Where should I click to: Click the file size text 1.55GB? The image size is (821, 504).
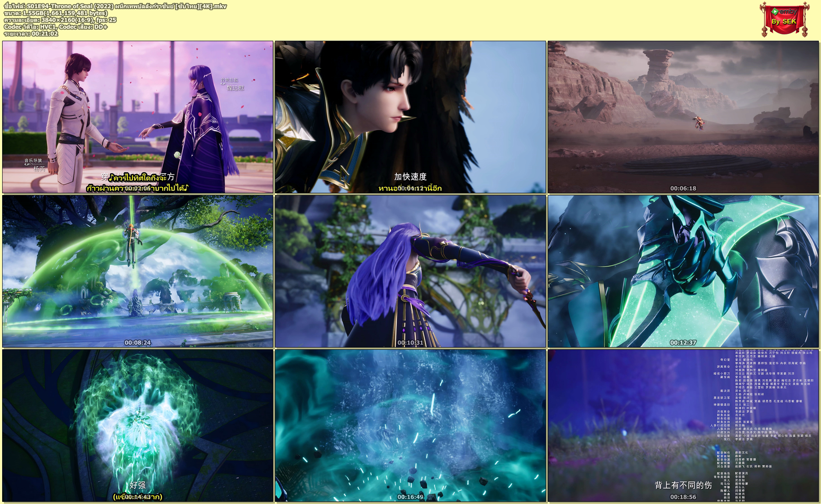click(56, 13)
